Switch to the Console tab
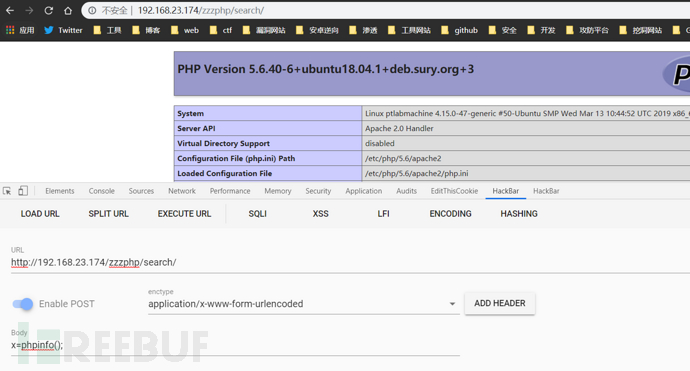 [x=102, y=191]
